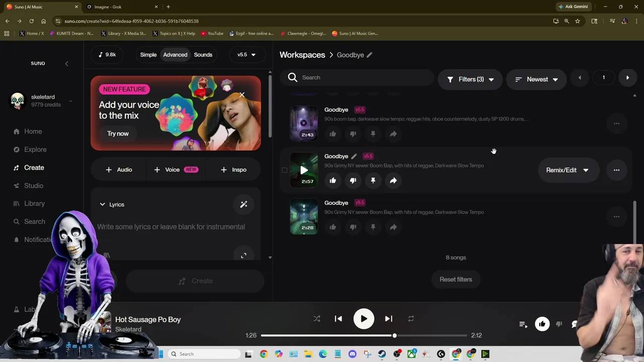Go to previous page arrow
Viewport: 644px width, 362px height.
pos(580,78)
